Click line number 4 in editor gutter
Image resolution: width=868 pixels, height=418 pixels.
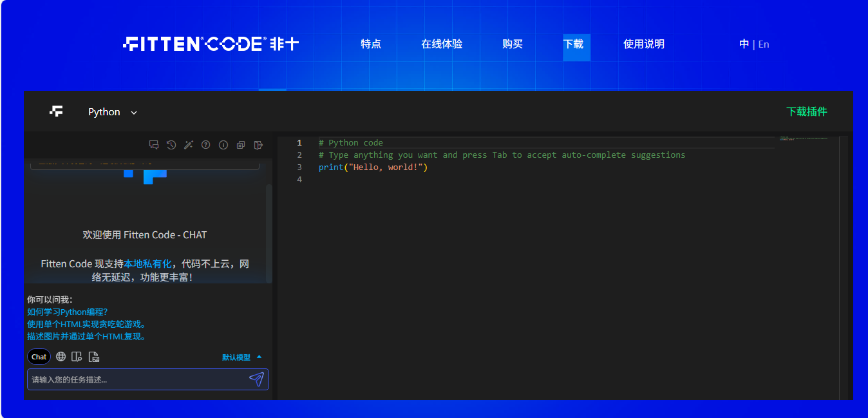pos(299,180)
